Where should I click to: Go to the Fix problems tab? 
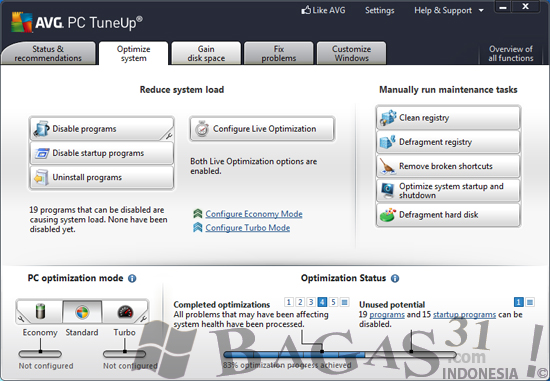coord(279,53)
